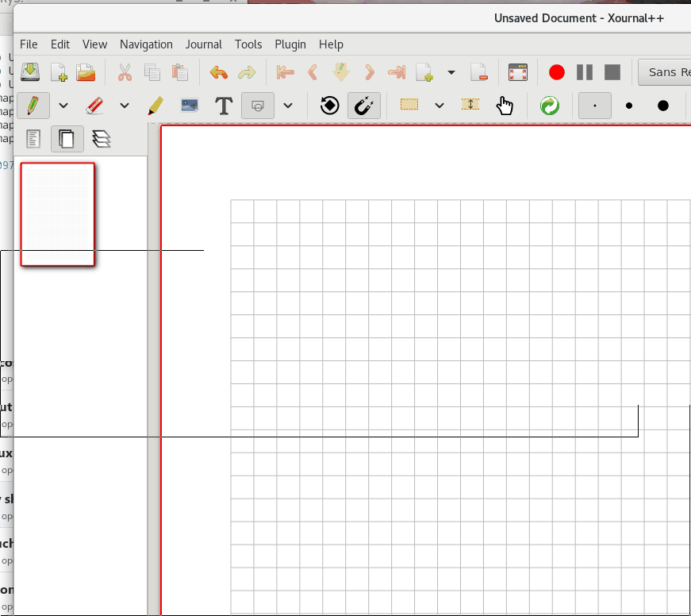Image resolution: width=691 pixels, height=616 pixels.
Task: Select the Rectangle Selection tool
Action: tap(409, 105)
